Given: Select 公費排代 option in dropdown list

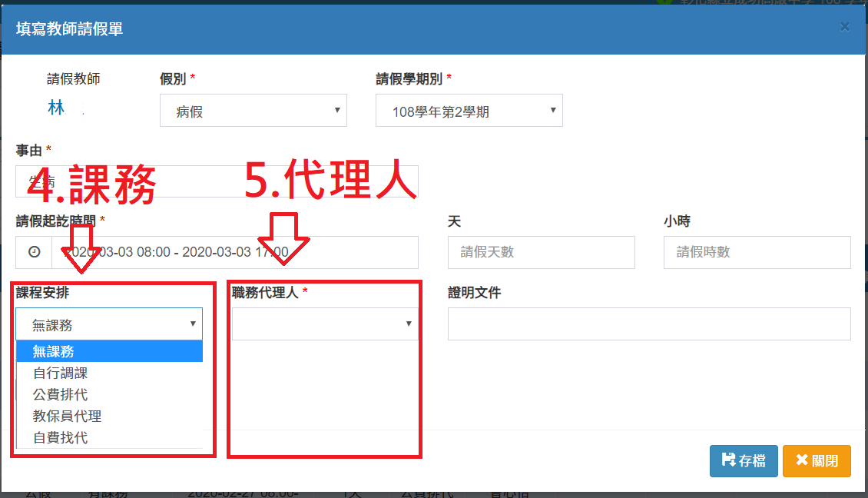Looking at the screenshot, I should pos(110,394).
